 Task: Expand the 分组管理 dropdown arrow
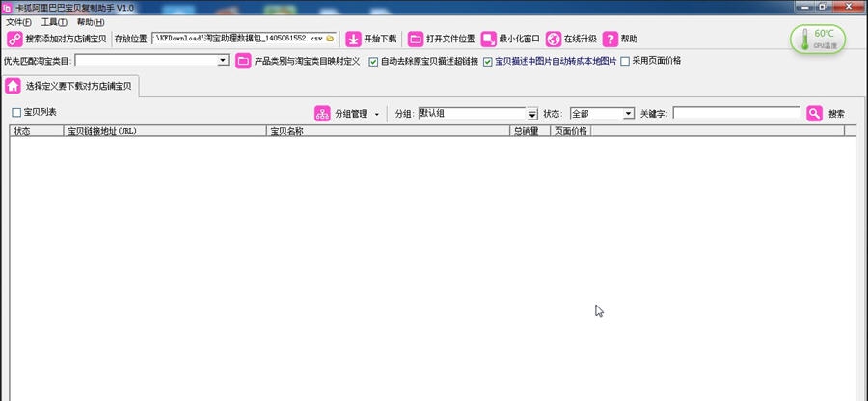click(377, 114)
